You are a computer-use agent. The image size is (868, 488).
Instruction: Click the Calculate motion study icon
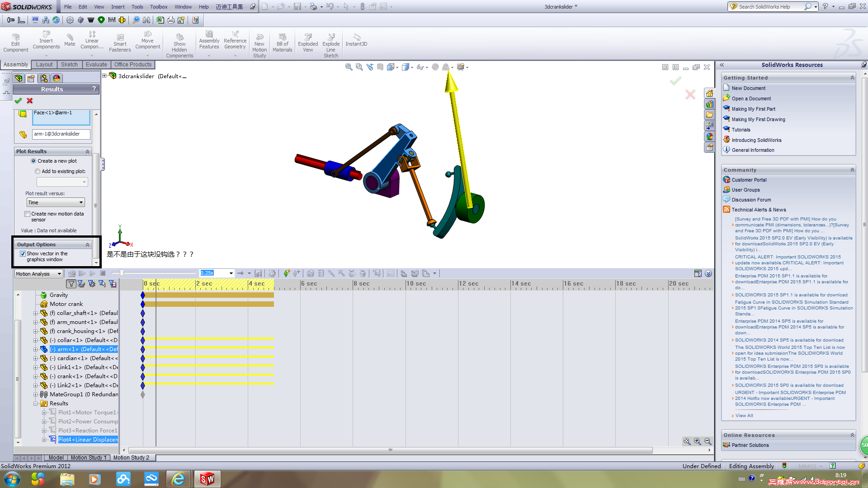pos(72,273)
